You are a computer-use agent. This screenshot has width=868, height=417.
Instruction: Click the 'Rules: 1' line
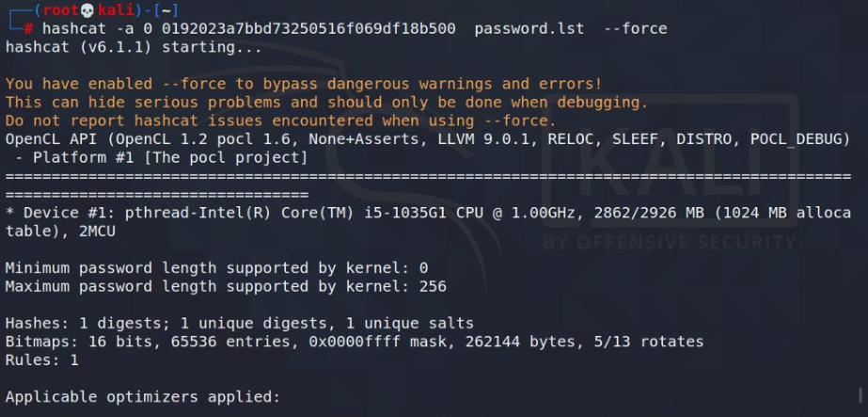pyautogui.click(x=41, y=360)
